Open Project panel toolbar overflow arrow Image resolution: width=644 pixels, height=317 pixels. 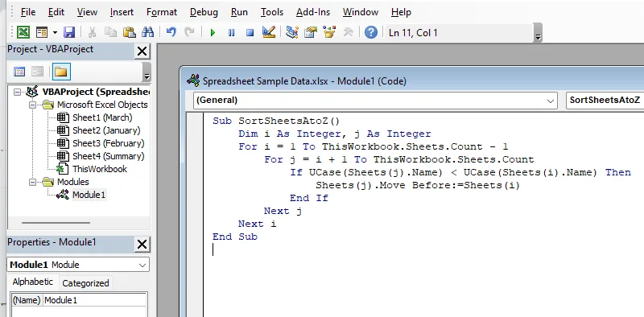[x=147, y=72]
